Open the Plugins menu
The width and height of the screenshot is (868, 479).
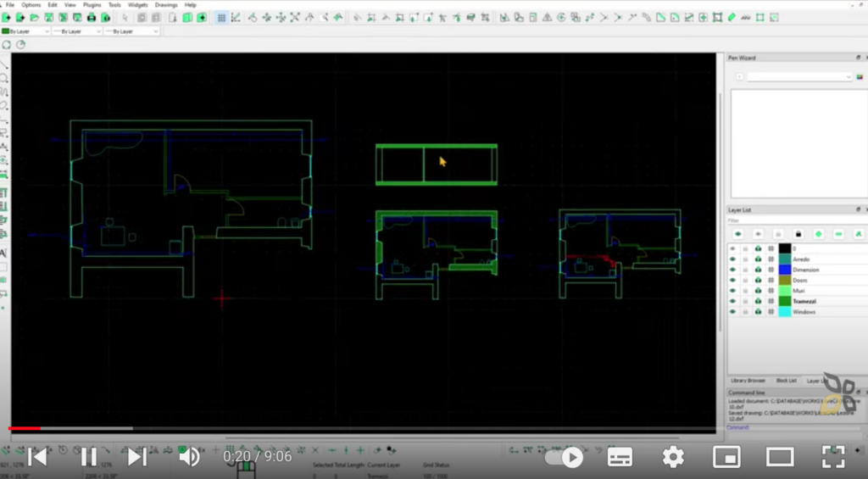[x=92, y=5]
